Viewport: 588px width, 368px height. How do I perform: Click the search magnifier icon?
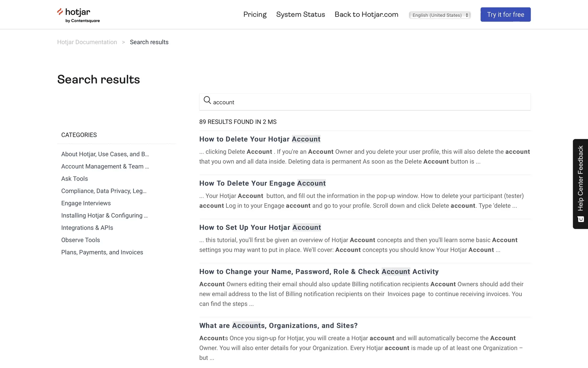pos(207,100)
